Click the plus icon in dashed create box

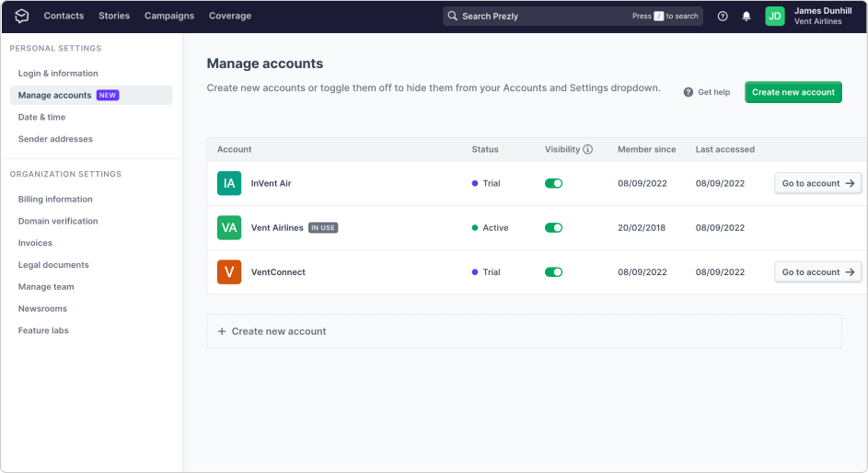(222, 331)
